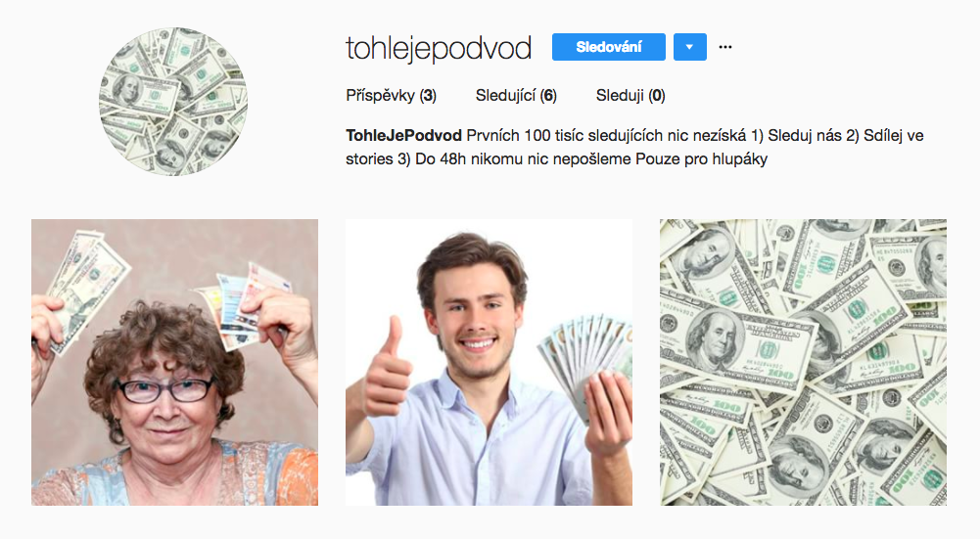The height and width of the screenshot is (539, 980).
Task: Select the bio text starting with Prvních 100 tisíc
Action: (634, 148)
